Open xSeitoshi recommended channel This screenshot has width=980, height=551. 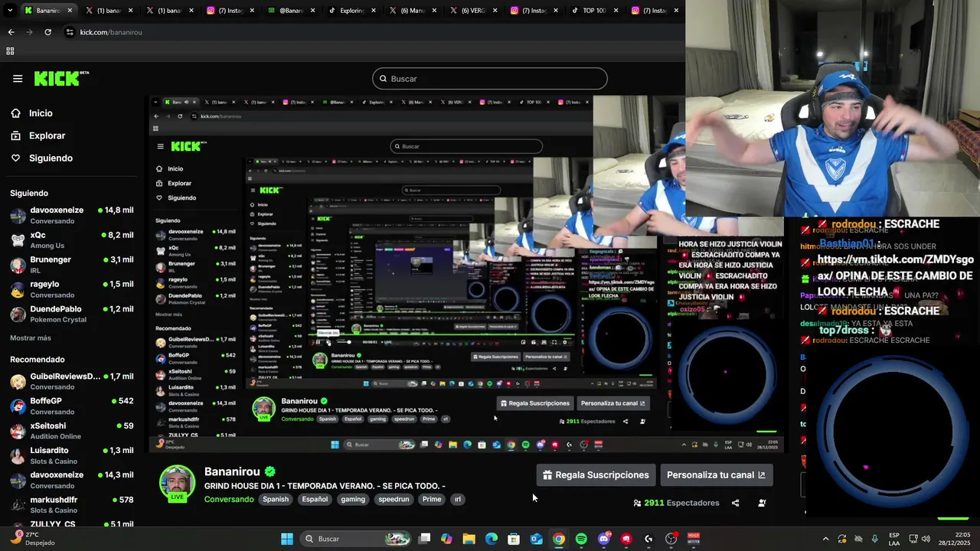(71, 431)
